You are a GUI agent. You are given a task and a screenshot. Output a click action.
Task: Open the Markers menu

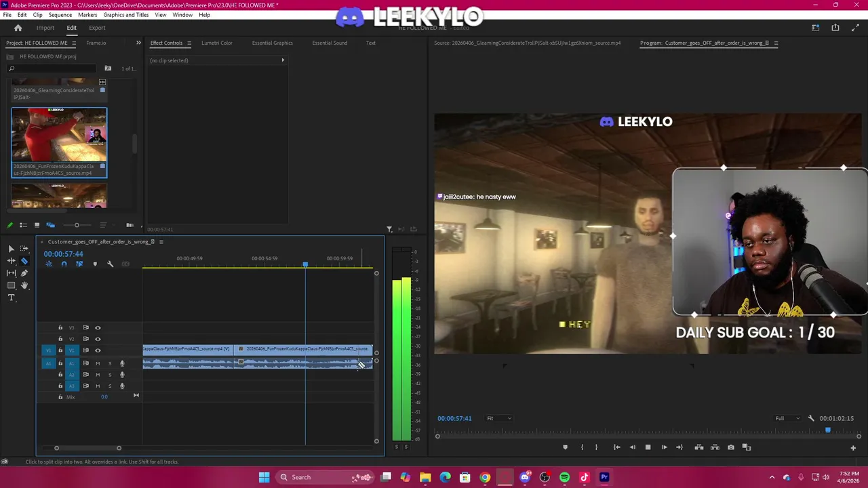pos(87,14)
